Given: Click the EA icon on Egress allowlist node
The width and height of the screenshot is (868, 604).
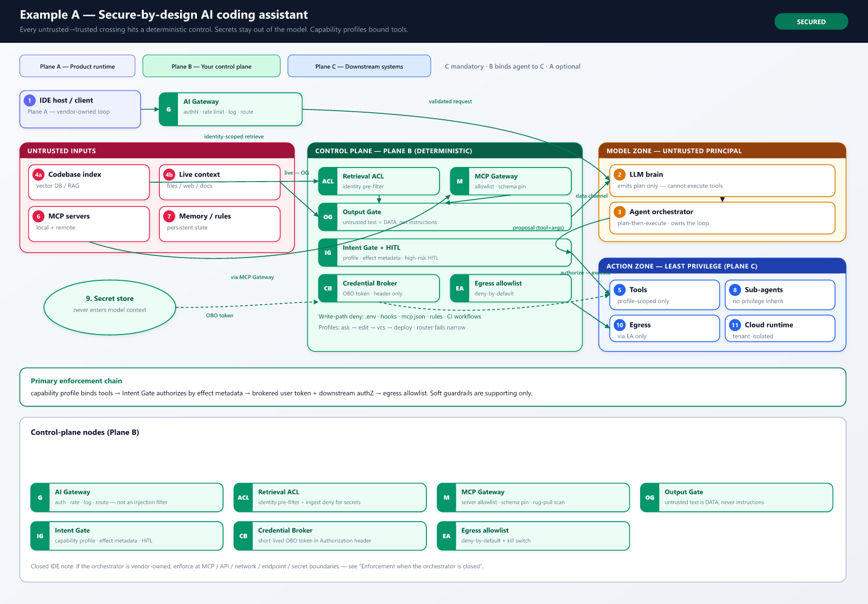Looking at the screenshot, I should point(459,288).
